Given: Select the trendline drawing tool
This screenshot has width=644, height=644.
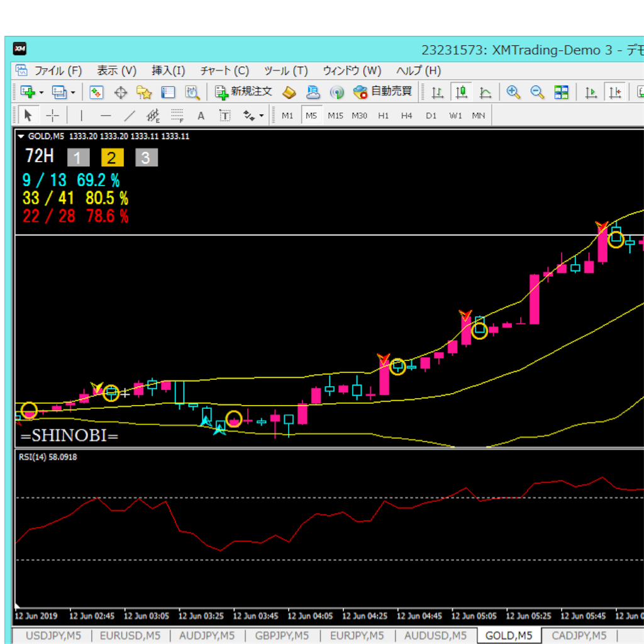Looking at the screenshot, I should click(130, 116).
